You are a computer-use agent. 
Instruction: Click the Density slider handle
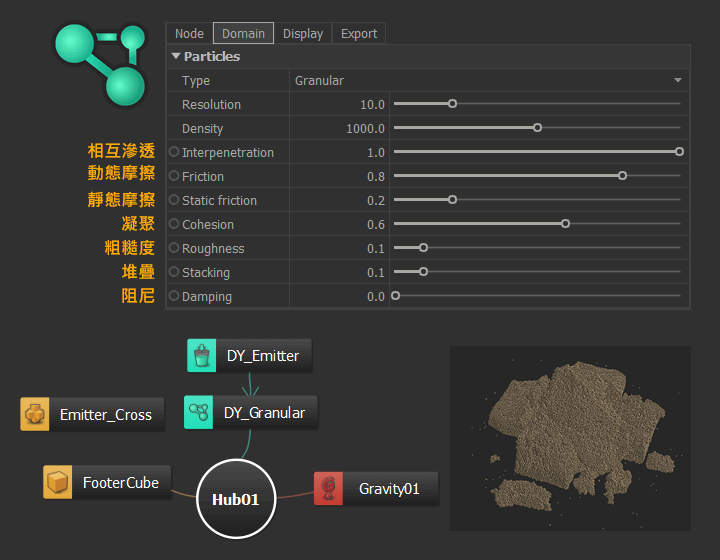[537, 128]
